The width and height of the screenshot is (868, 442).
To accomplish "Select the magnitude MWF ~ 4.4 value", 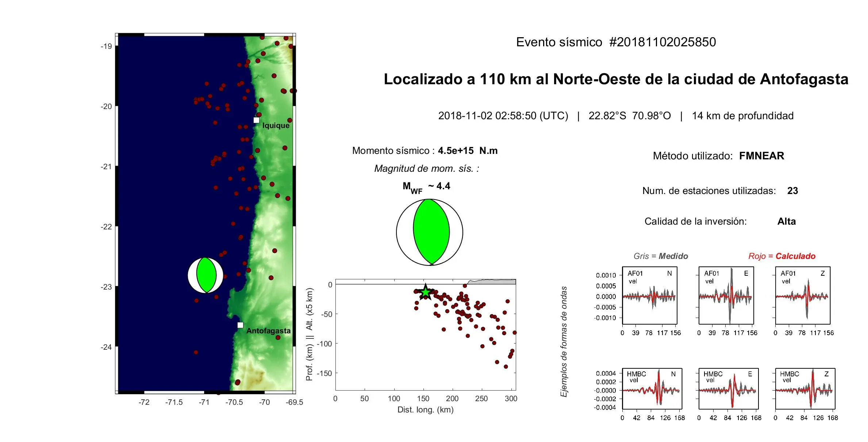I will (x=426, y=187).
